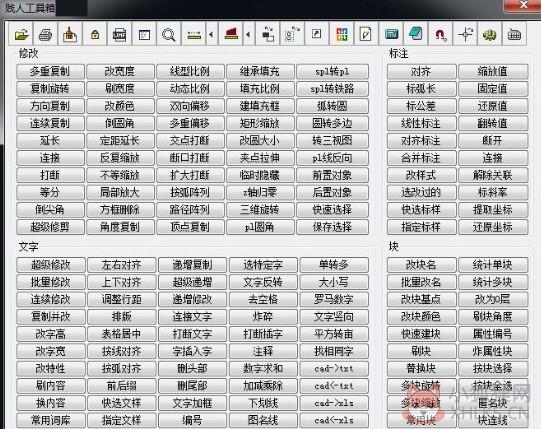Click the 统计单块 button

(x=493, y=265)
